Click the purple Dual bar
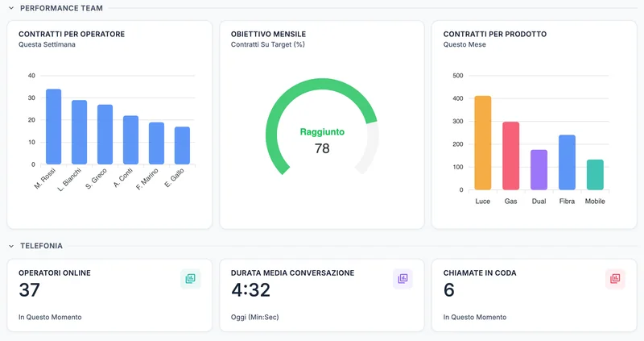644x341 pixels. tap(539, 169)
